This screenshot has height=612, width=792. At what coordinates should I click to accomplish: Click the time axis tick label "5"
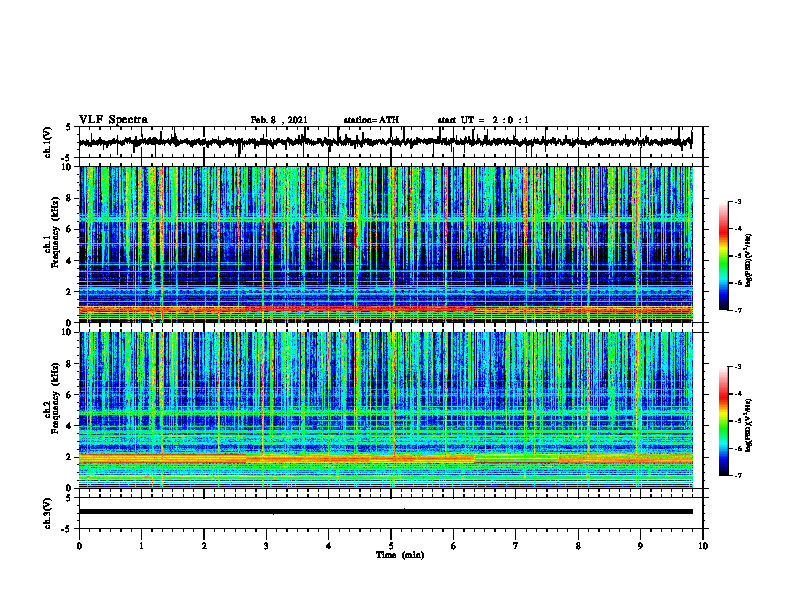click(x=391, y=546)
